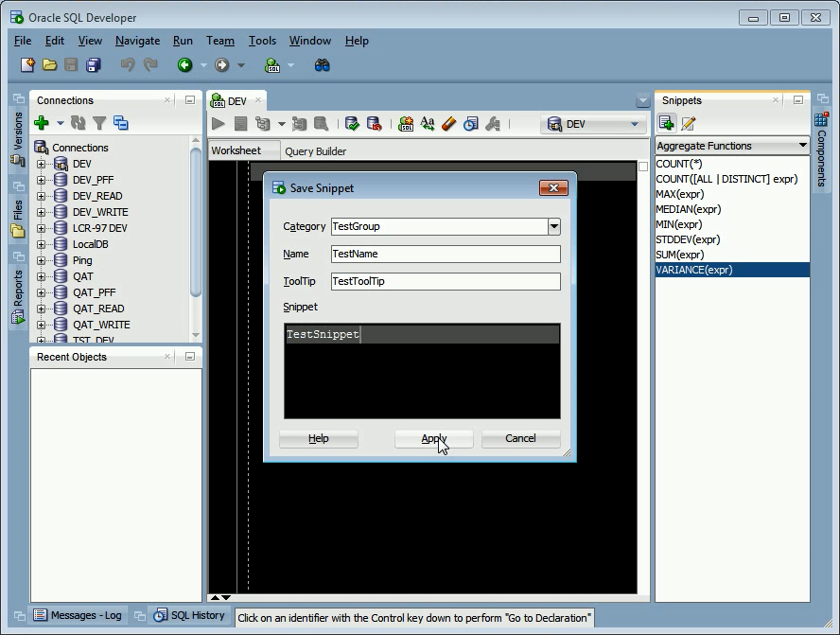Run the statement with the play icon
The height and width of the screenshot is (635, 840).
coord(218,124)
